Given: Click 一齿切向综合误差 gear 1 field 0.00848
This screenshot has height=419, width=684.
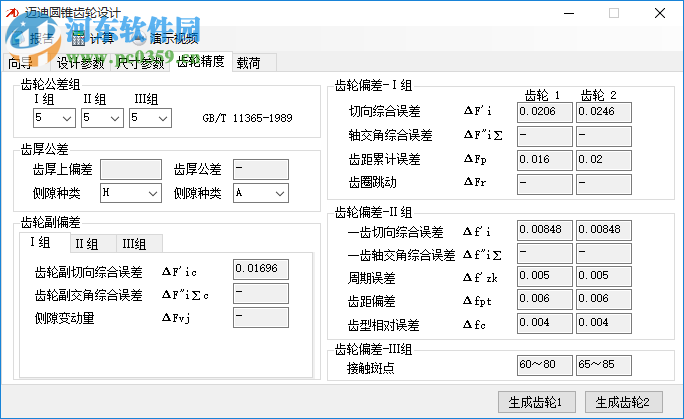Looking at the screenshot, I should click(x=544, y=231).
